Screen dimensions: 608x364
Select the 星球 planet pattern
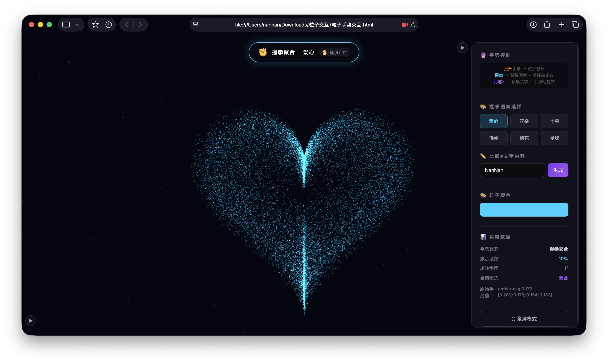555,138
